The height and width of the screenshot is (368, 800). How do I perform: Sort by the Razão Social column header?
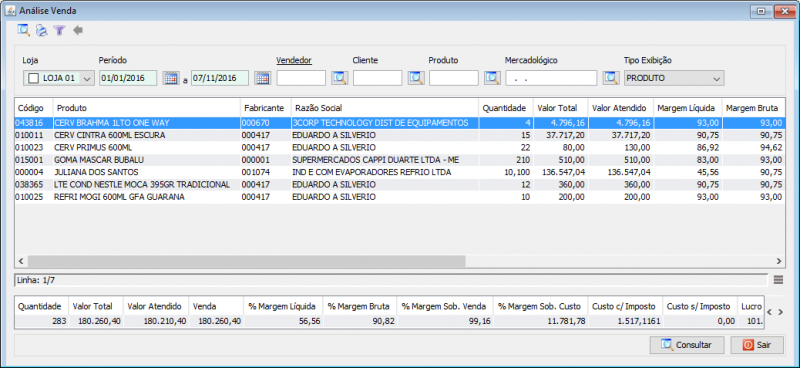tap(385, 108)
